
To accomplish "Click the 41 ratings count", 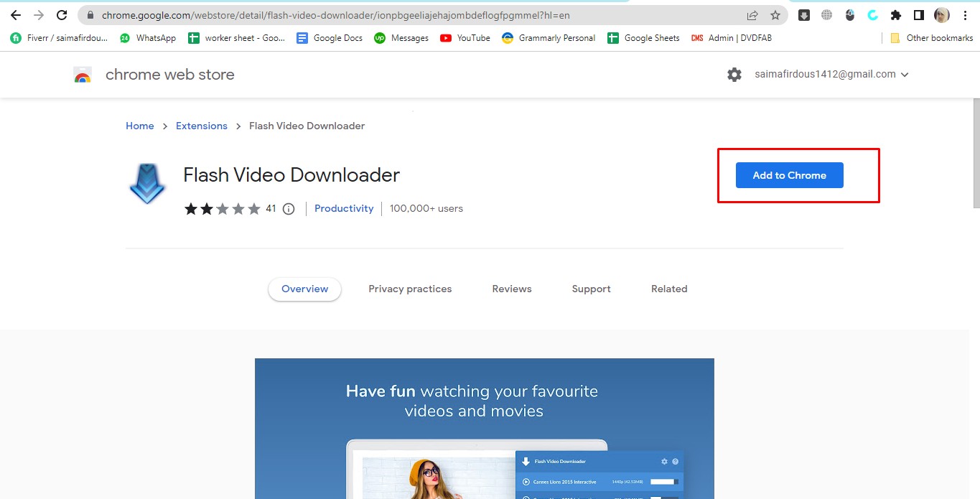I will (271, 209).
